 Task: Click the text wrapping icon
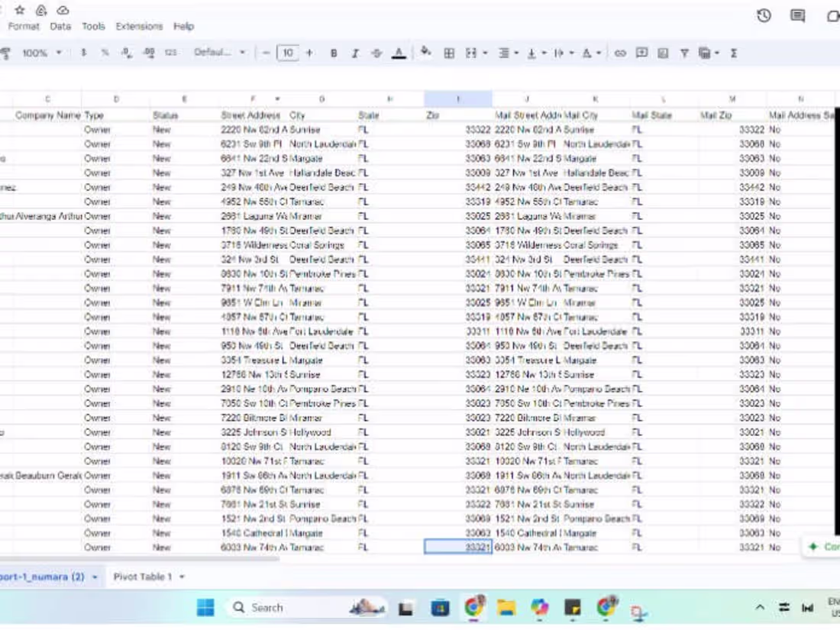coord(559,53)
